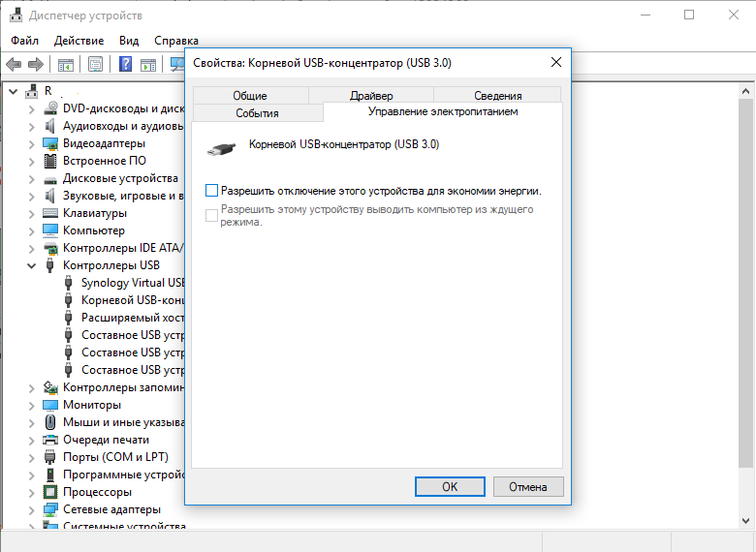756x552 pixels.
Task: Switch to the Сведения tab
Action: point(497,95)
